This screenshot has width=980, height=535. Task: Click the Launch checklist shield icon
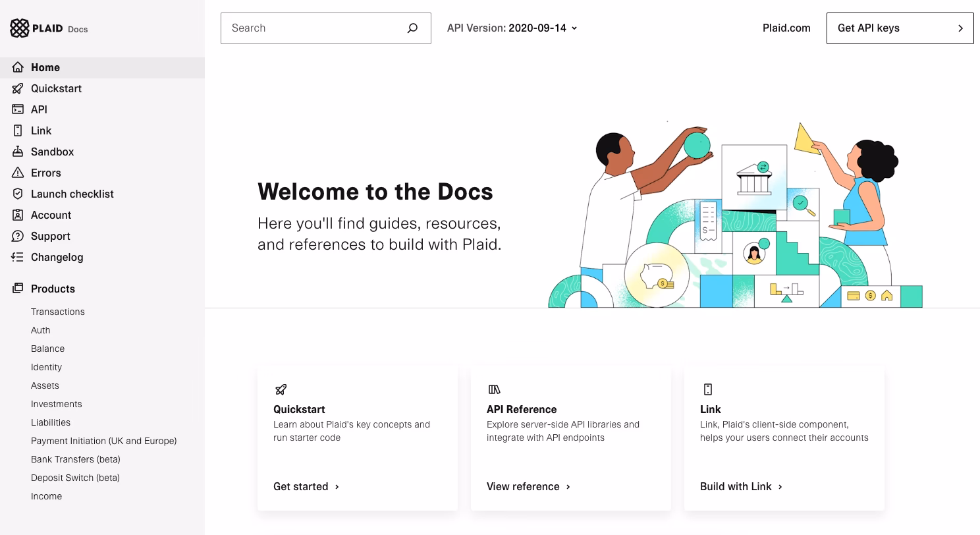pyautogui.click(x=18, y=194)
